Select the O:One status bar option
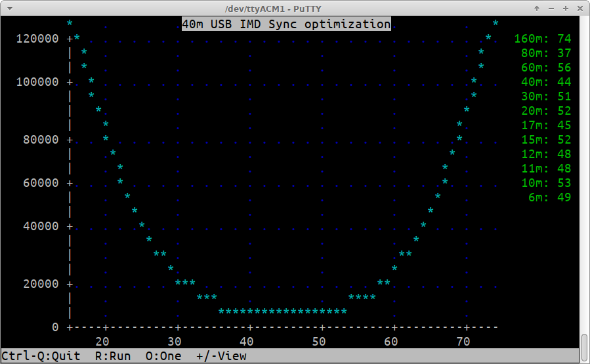Screen dimensions: 590x364 (163, 356)
